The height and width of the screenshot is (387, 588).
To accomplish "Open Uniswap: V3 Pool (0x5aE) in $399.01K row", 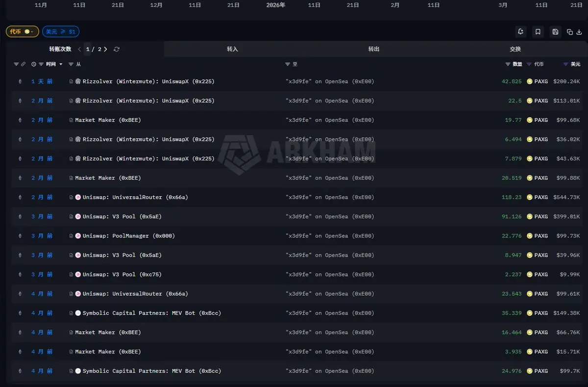I will click(122, 217).
